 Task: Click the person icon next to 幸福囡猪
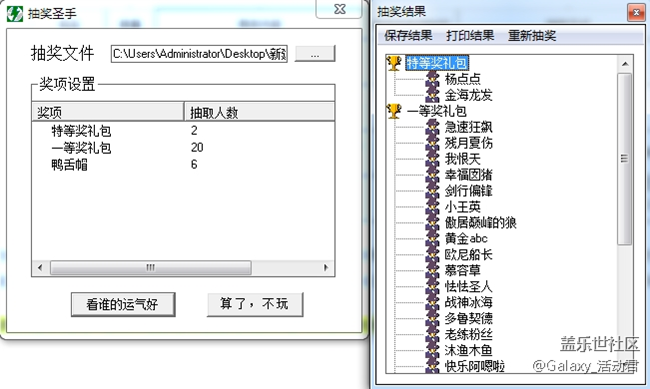click(x=433, y=175)
